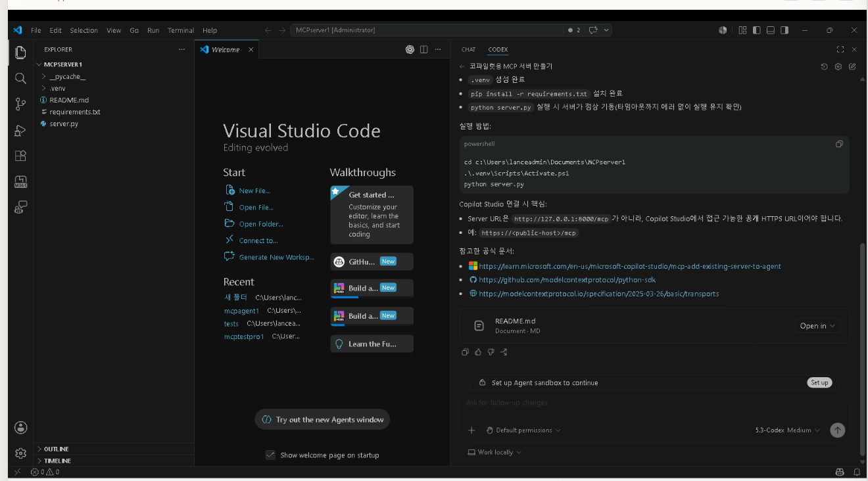Open the chat dropdown arrow in the title bar
Viewport: 868px width, 481px height.
pos(606,30)
